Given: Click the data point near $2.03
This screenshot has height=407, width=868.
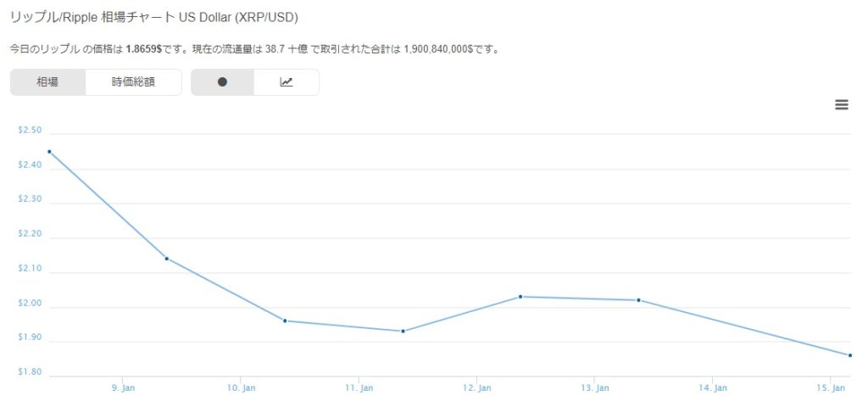Looking at the screenshot, I should pyautogui.click(x=520, y=297).
